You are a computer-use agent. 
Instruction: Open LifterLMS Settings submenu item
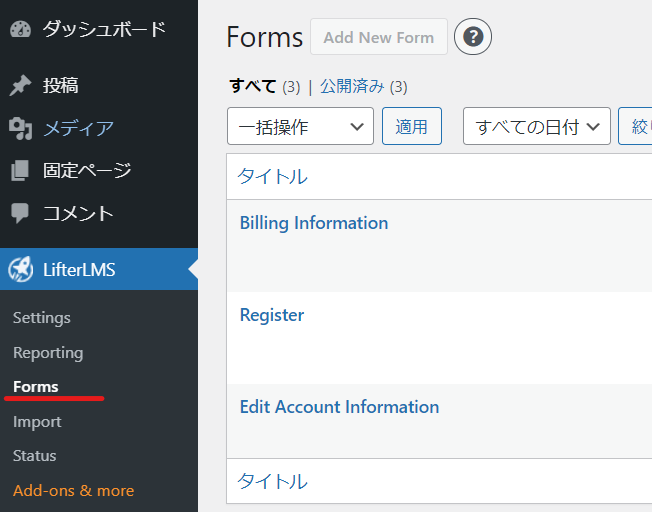pos(42,318)
